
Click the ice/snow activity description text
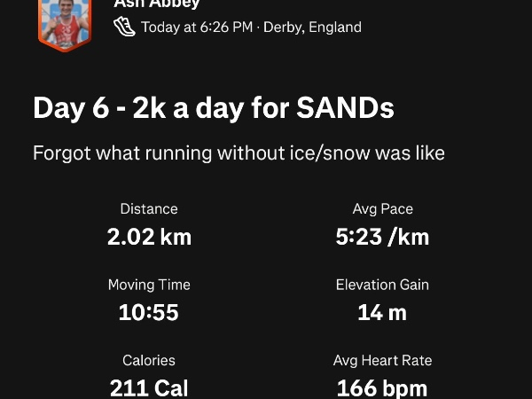coord(239,153)
